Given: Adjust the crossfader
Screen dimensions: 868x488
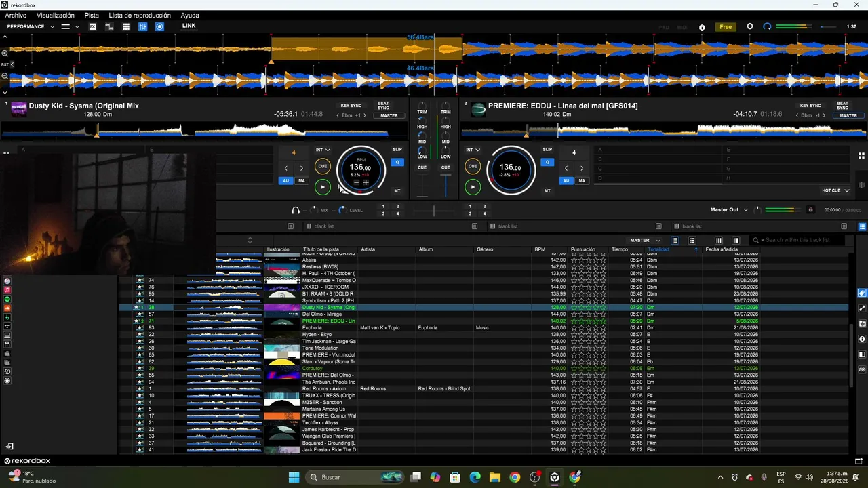Looking at the screenshot, I should coord(434,210).
